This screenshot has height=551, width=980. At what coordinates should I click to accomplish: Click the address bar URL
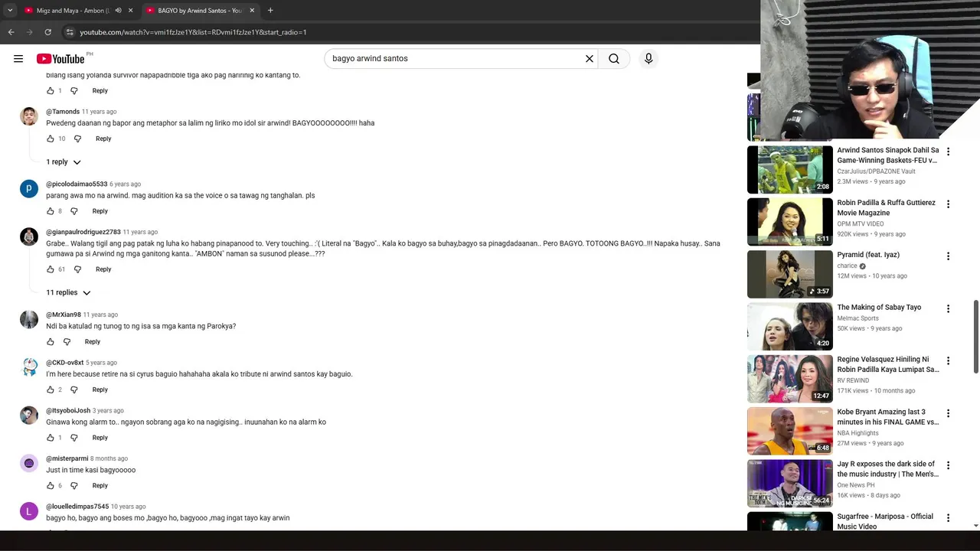193,32
